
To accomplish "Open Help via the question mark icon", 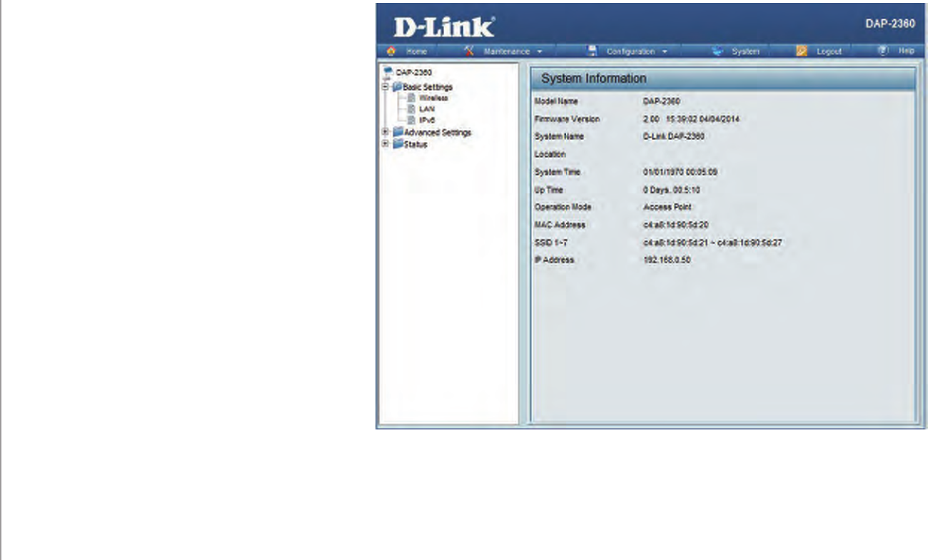I will pos(882,51).
